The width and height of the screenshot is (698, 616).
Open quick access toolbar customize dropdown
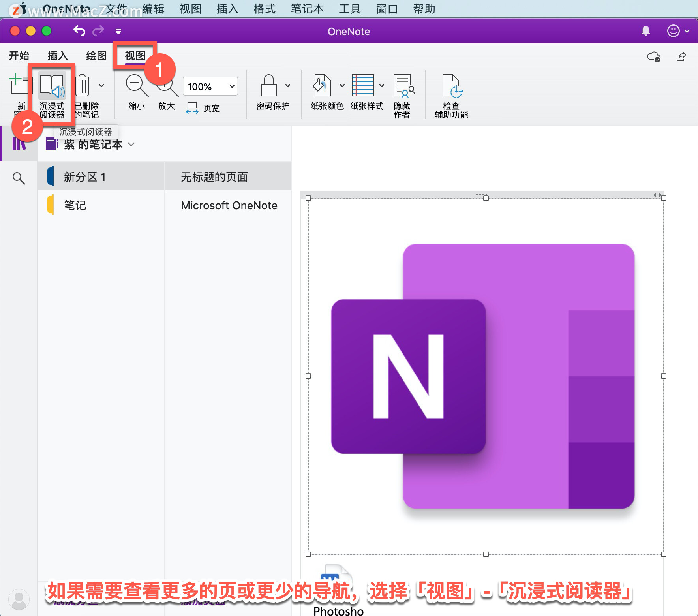click(118, 31)
